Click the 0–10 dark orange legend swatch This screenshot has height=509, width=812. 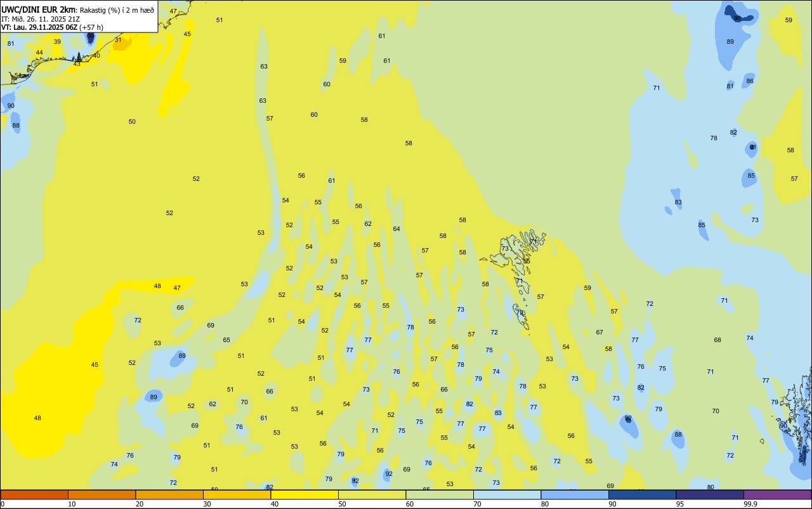tap(34, 494)
